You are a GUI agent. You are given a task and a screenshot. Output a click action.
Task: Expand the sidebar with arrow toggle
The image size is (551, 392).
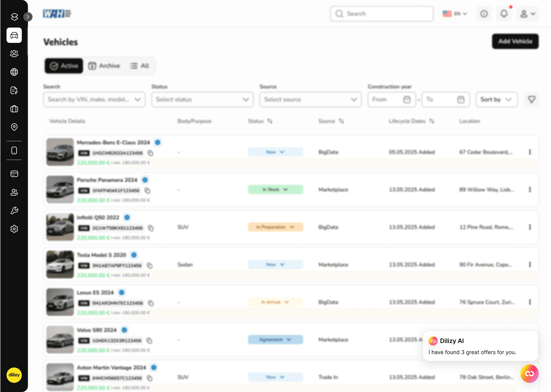tap(28, 17)
